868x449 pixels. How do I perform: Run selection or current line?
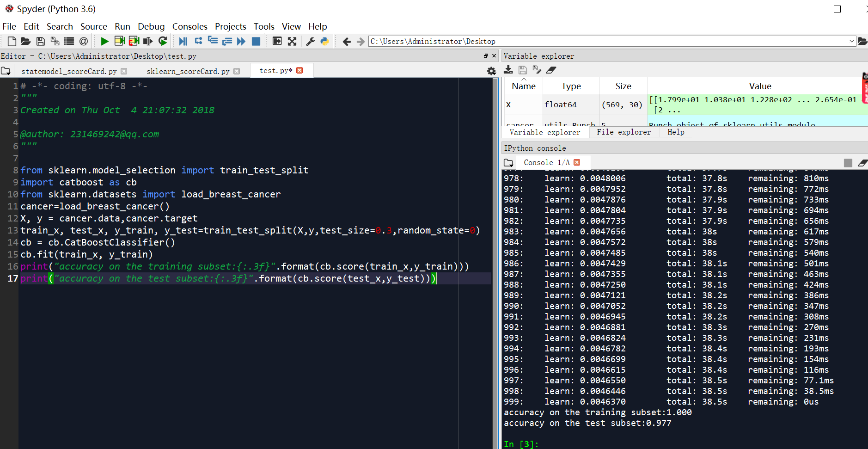click(148, 42)
